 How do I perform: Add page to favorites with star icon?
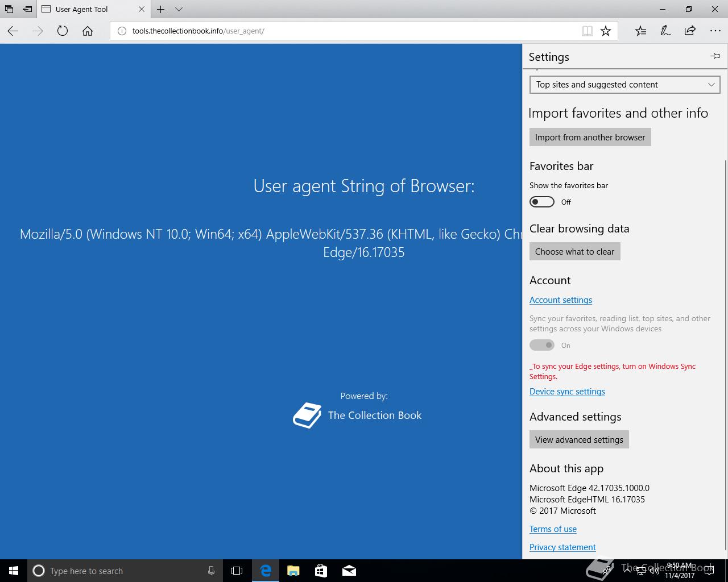pos(606,31)
